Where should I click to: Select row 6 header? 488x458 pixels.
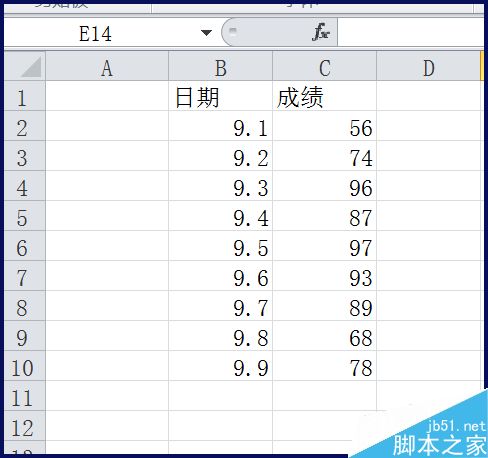tap(25, 246)
